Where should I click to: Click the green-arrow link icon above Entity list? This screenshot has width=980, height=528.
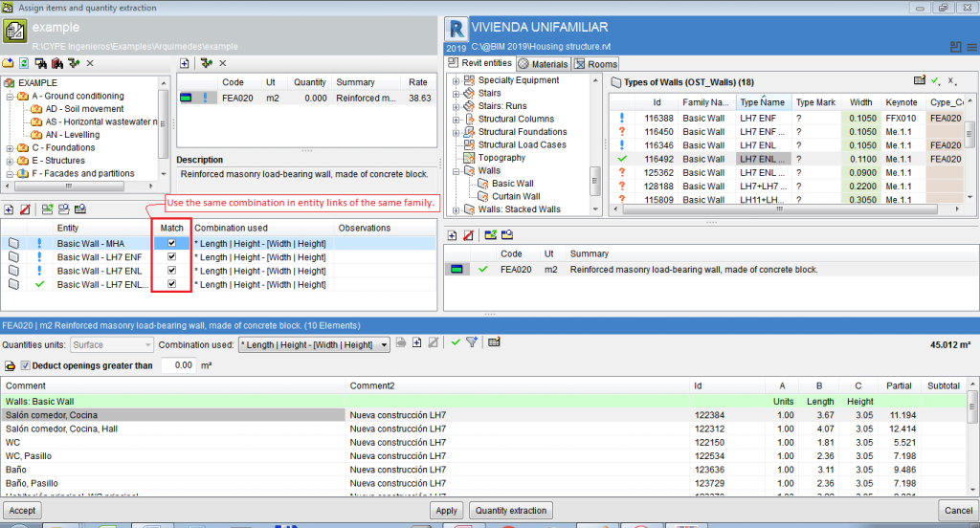click(x=47, y=209)
